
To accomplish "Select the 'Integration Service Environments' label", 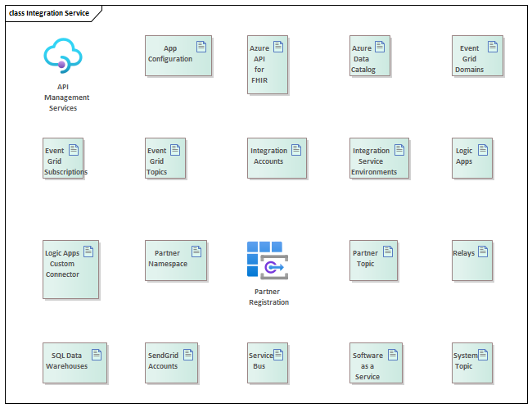I will coord(374,161).
